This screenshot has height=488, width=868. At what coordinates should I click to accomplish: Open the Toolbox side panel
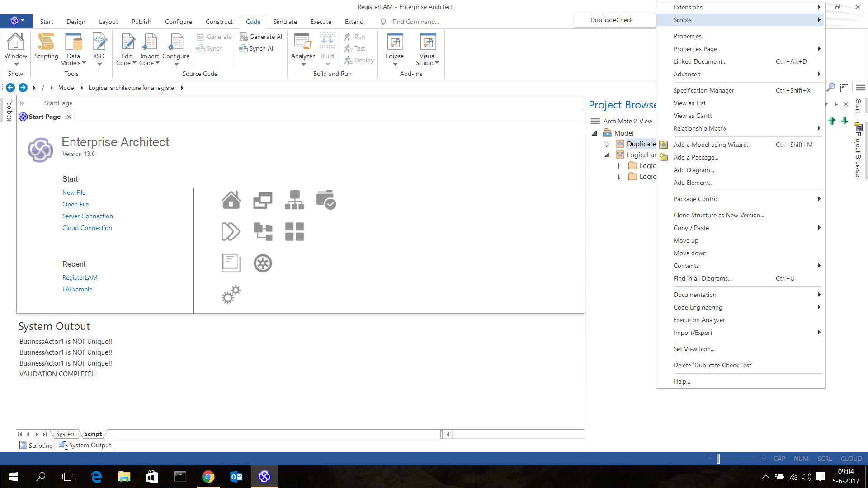pos(9,110)
